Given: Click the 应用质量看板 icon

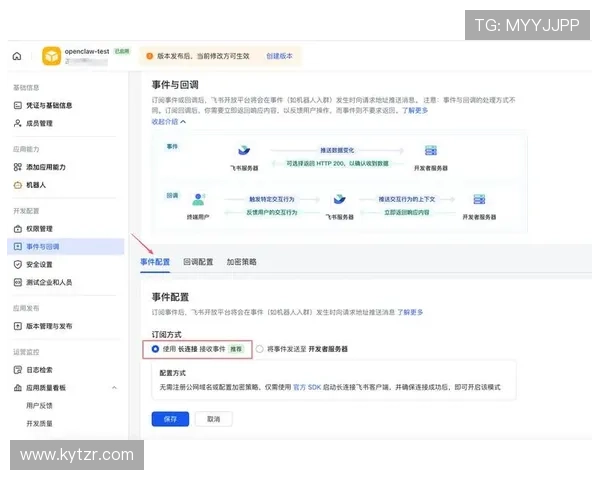Looking at the screenshot, I should click(x=18, y=388).
